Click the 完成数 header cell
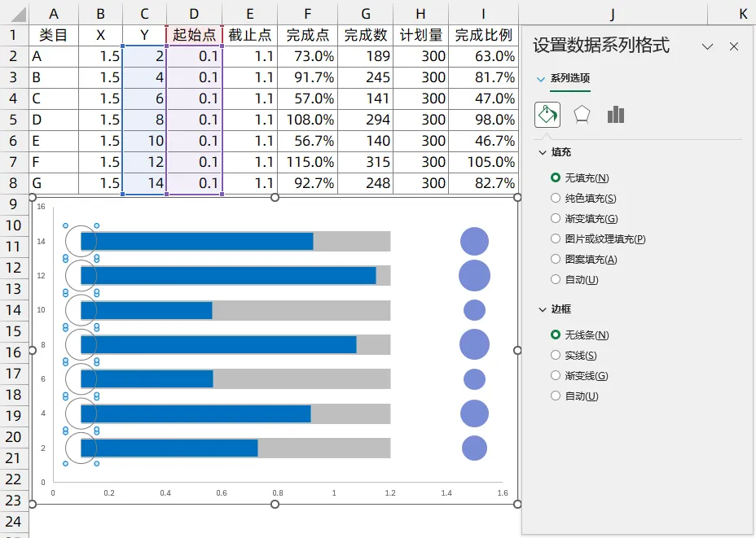Screen dimensions: 756x538 click(366, 35)
